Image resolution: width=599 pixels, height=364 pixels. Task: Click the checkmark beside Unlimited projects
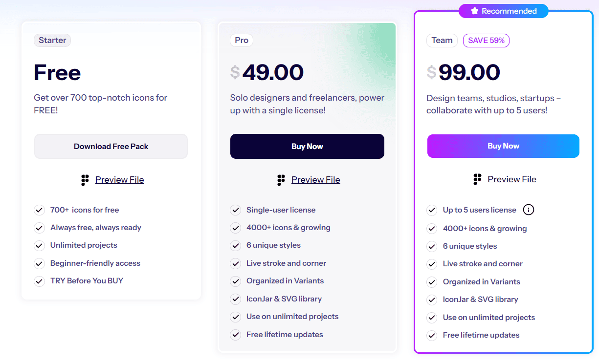[x=40, y=245]
